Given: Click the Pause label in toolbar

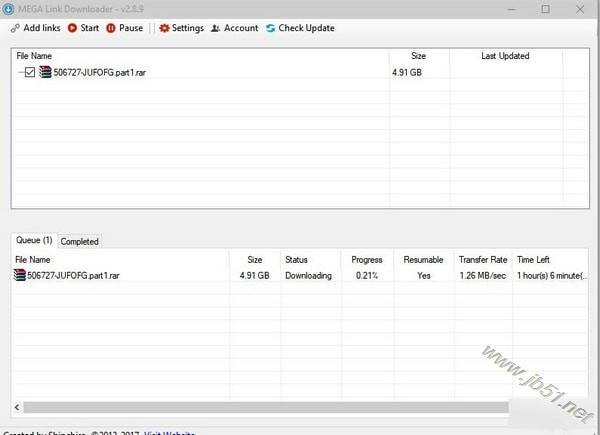Looking at the screenshot, I should (x=131, y=28).
